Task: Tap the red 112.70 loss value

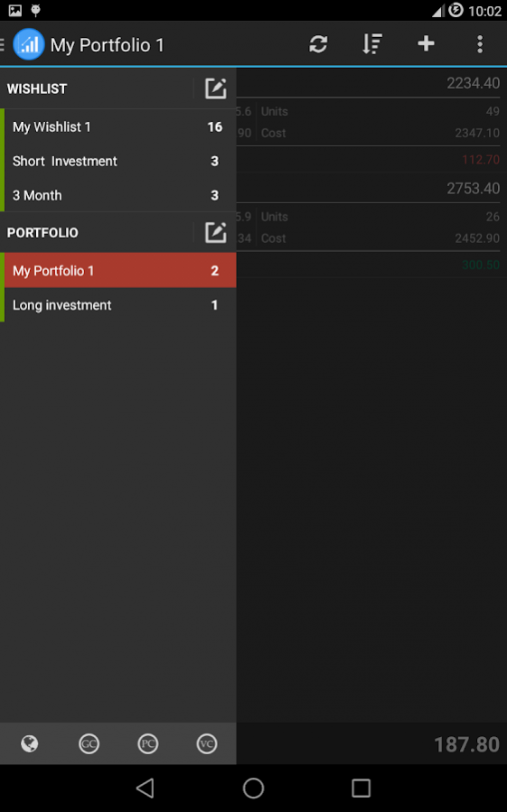Action: point(481,160)
